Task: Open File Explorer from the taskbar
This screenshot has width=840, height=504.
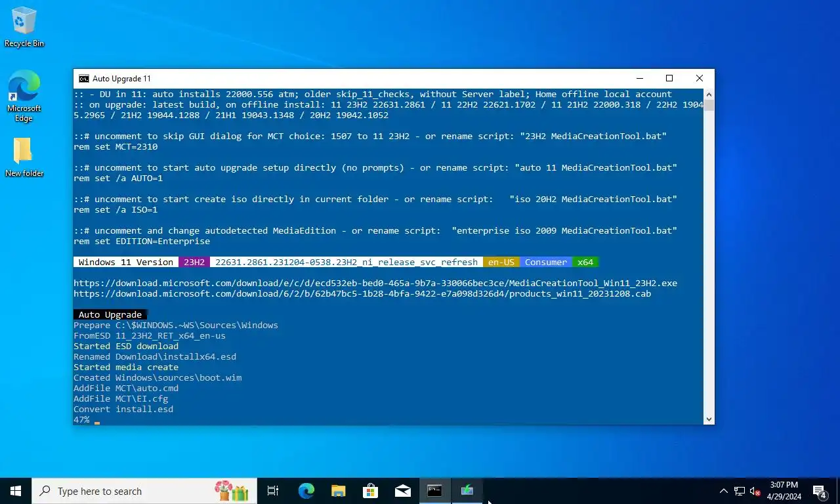Action: [338, 491]
